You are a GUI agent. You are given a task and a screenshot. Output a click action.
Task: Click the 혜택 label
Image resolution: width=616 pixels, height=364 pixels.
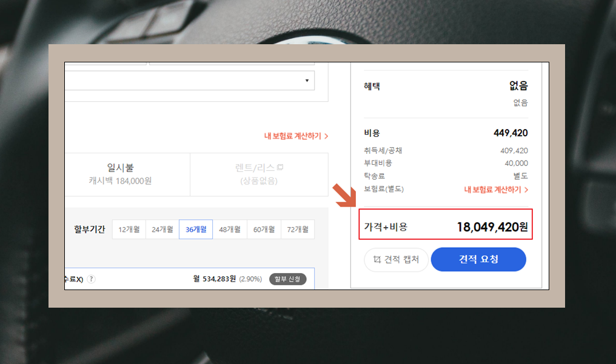tap(372, 86)
